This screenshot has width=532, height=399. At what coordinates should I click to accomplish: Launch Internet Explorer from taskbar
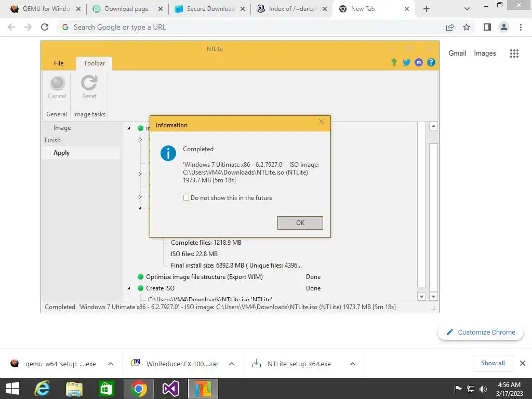click(42, 389)
